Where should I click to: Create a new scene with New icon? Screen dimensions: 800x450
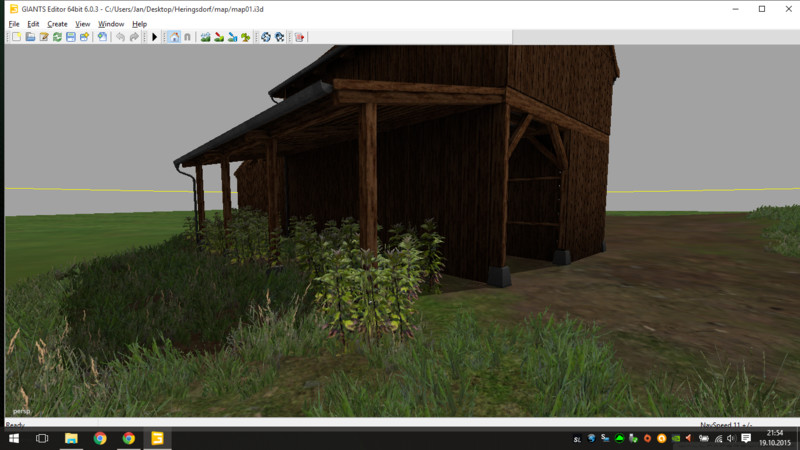[17, 37]
